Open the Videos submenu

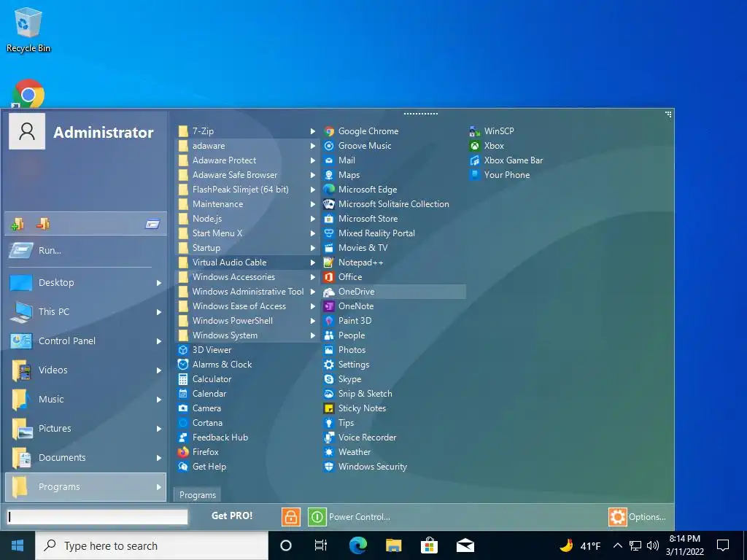[86, 370]
